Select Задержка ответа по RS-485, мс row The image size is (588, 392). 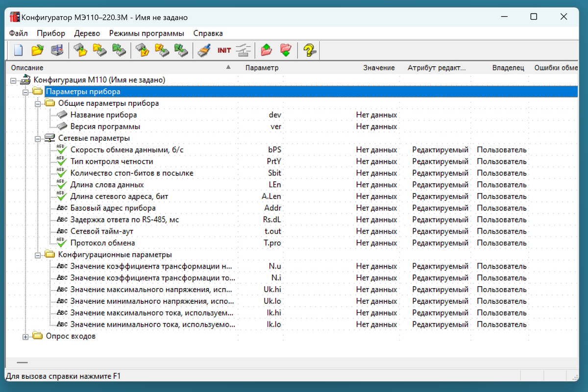(x=124, y=220)
